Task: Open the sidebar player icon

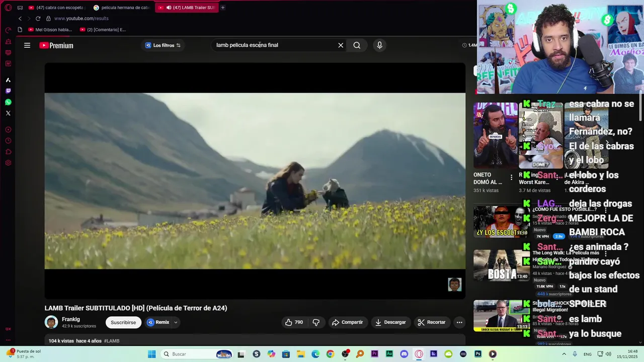Action: pos(8,130)
